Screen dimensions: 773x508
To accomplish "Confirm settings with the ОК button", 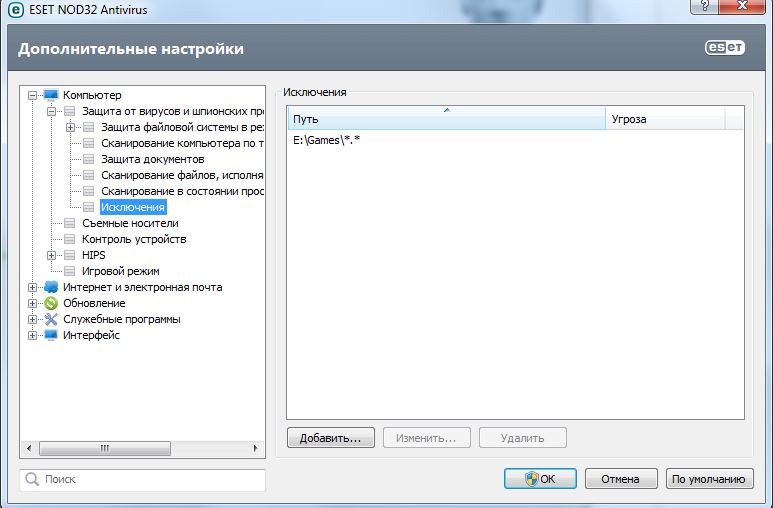I will pyautogui.click(x=540, y=479).
